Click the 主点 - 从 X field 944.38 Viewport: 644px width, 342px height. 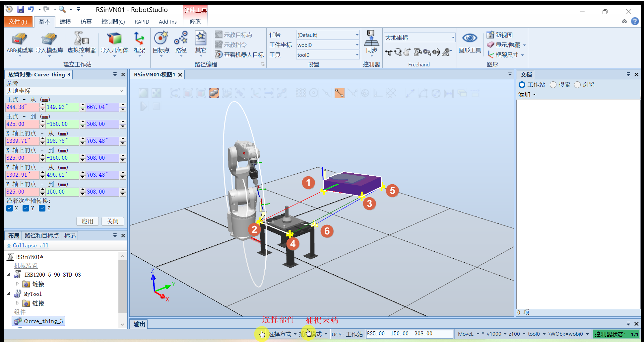click(x=23, y=107)
